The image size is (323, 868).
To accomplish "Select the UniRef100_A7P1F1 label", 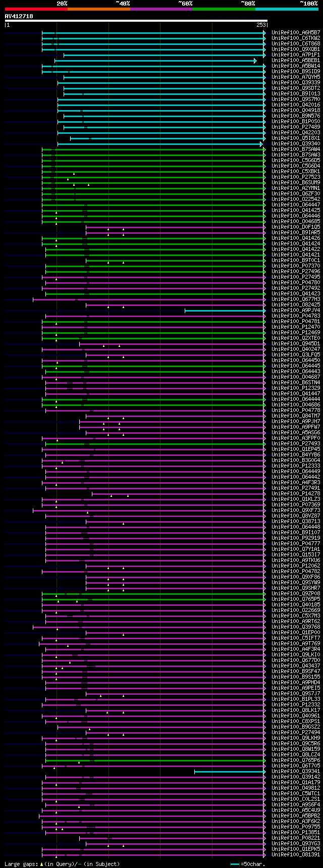I will pos(296,55).
